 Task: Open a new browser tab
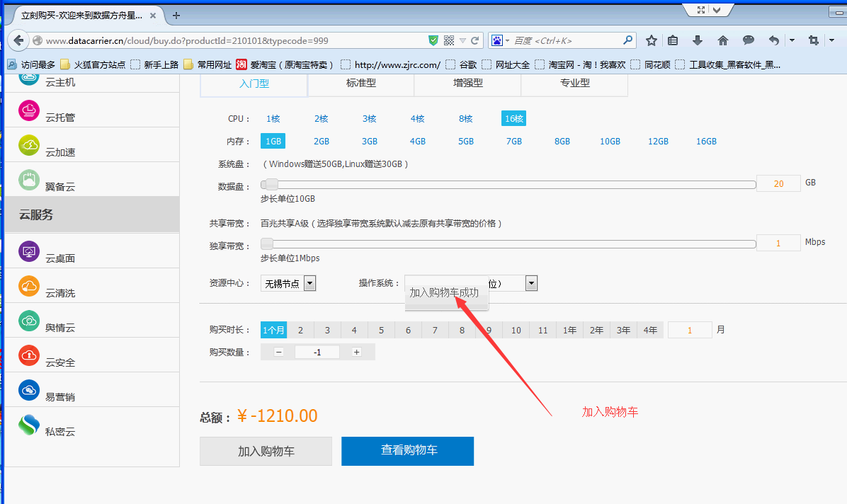(176, 15)
